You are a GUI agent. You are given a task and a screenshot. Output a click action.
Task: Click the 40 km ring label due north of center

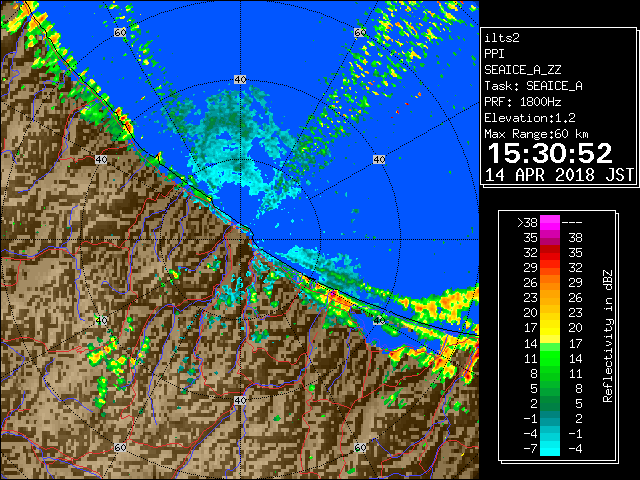pos(240,80)
